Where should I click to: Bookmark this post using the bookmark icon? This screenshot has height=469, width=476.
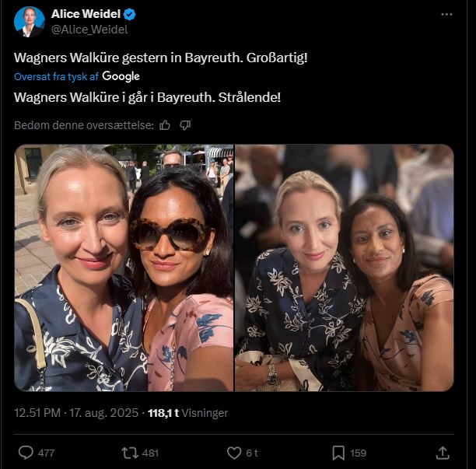pos(338,452)
